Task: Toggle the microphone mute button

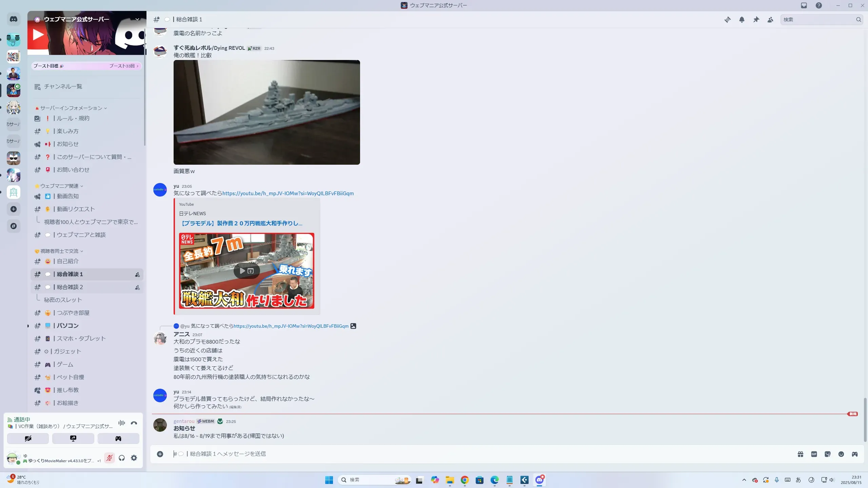Action: (109, 458)
